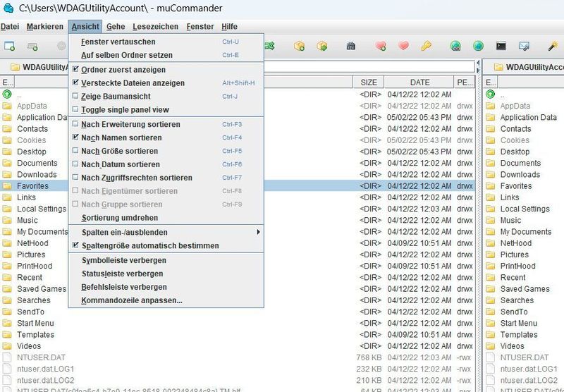This screenshot has width=564, height=392.
Task: Click lower splitter arrow between panels
Action: click(478, 71)
